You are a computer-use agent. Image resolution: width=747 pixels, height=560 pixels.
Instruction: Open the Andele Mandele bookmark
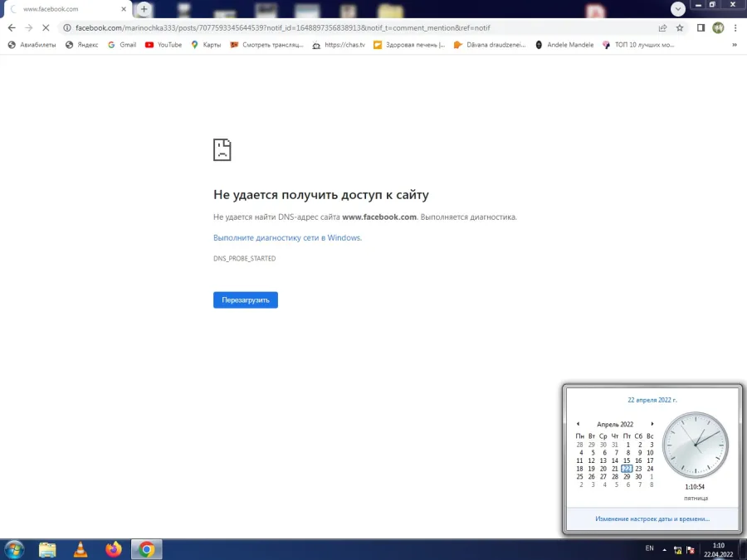(564, 45)
